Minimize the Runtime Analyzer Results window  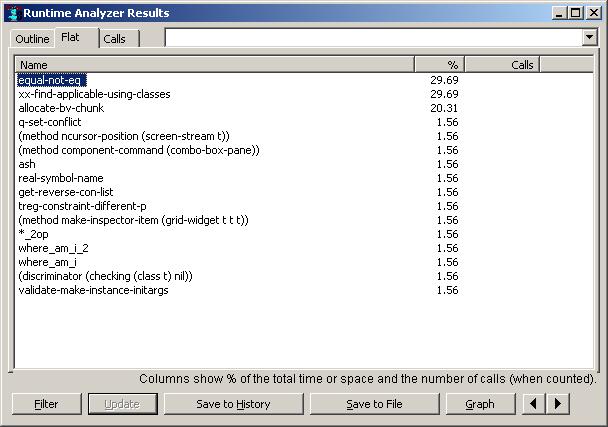coord(559,14)
